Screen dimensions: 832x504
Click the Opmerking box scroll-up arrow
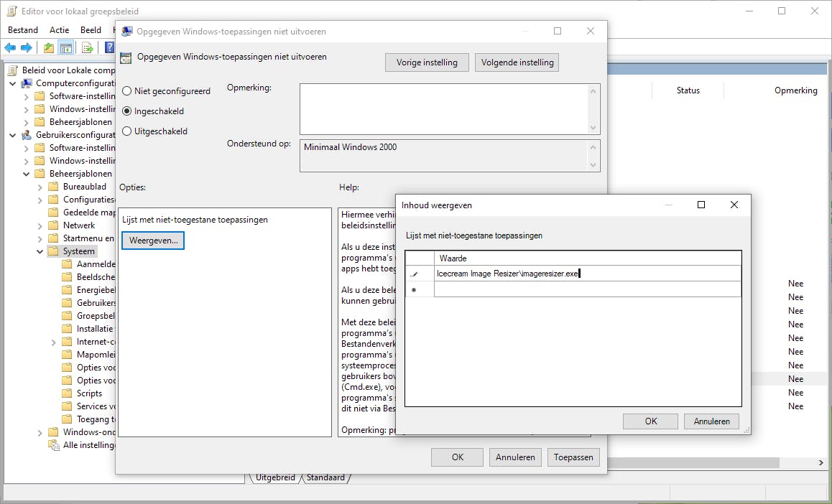point(593,91)
